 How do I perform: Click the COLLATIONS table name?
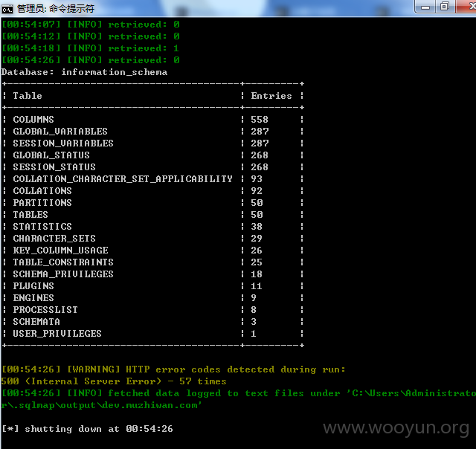42,191
